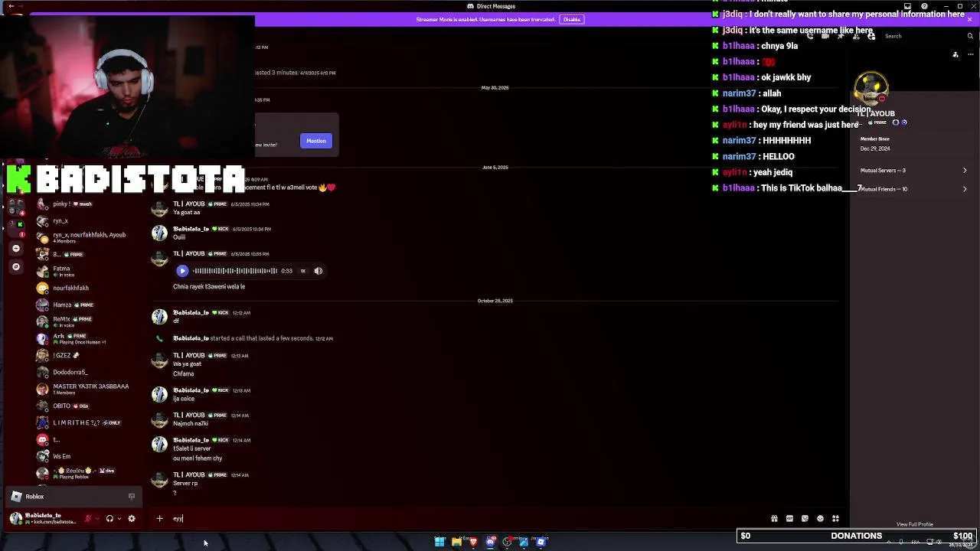Image resolution: width=980 pixels, height=551 pixels.
Task: Open File Explorer from taskbar
Action: [457, 542]
